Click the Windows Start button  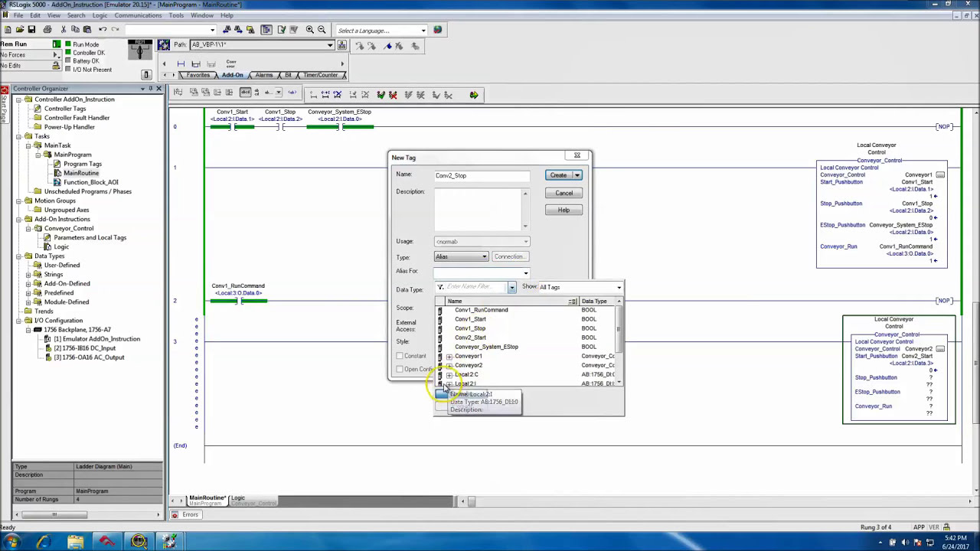pos(12,543)
